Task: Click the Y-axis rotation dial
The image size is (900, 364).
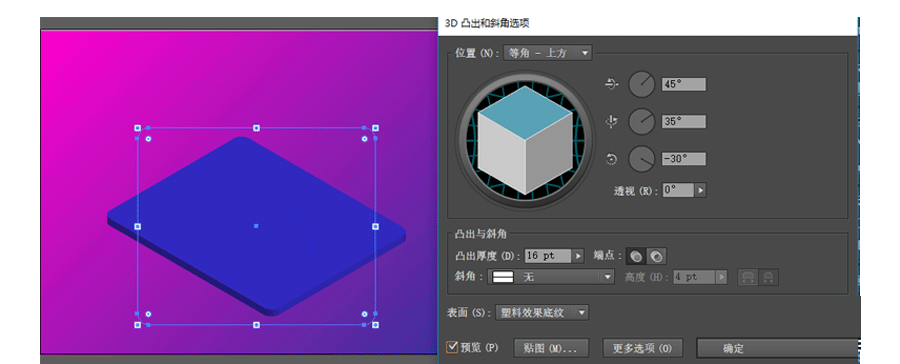Action: point(642,122)
